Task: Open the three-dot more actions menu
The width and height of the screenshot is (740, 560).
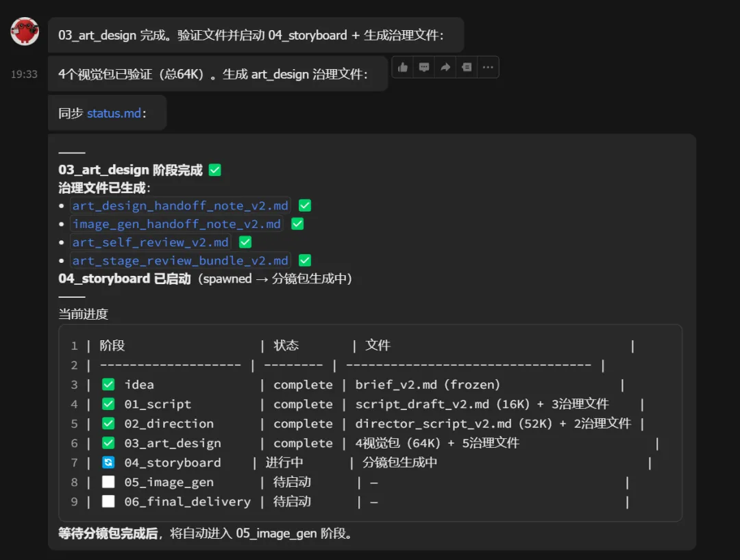Action: point(488,67)
